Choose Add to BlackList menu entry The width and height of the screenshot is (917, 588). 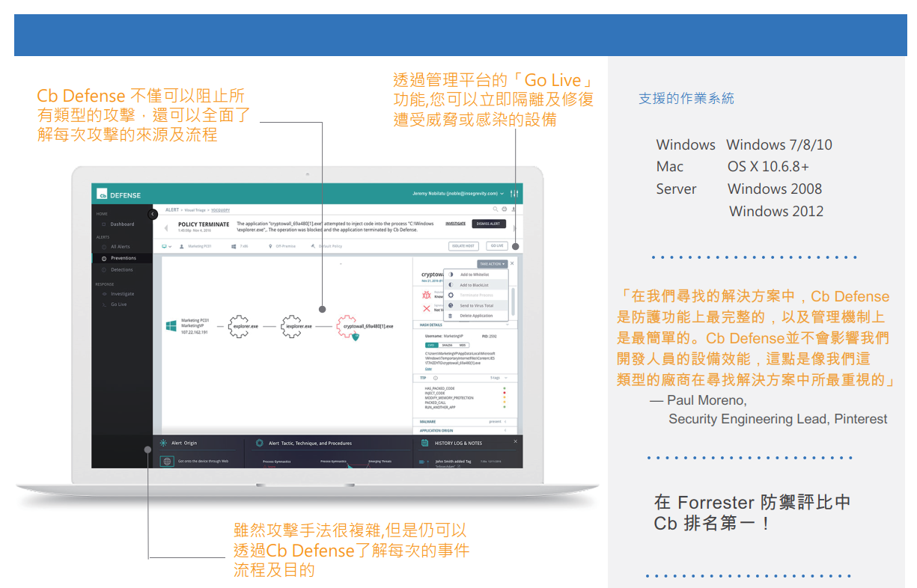pos(476,285)
